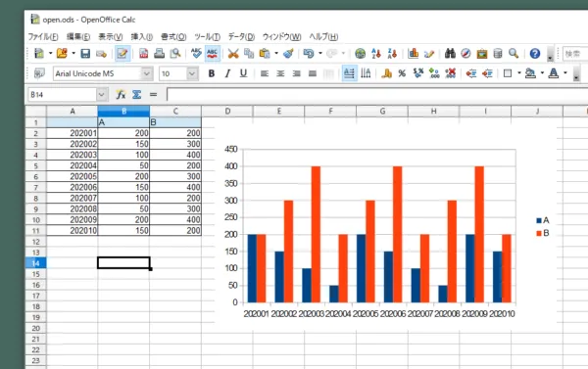Click the Borders icon
This screenshot has width=588, height=369.
click(508, 73)
